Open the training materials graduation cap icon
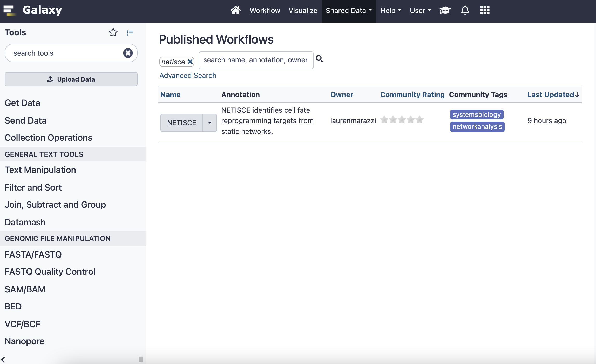Image resolution: width=596 pixels, height=364 pixels. pyautogui.click(x=445, y=10)
